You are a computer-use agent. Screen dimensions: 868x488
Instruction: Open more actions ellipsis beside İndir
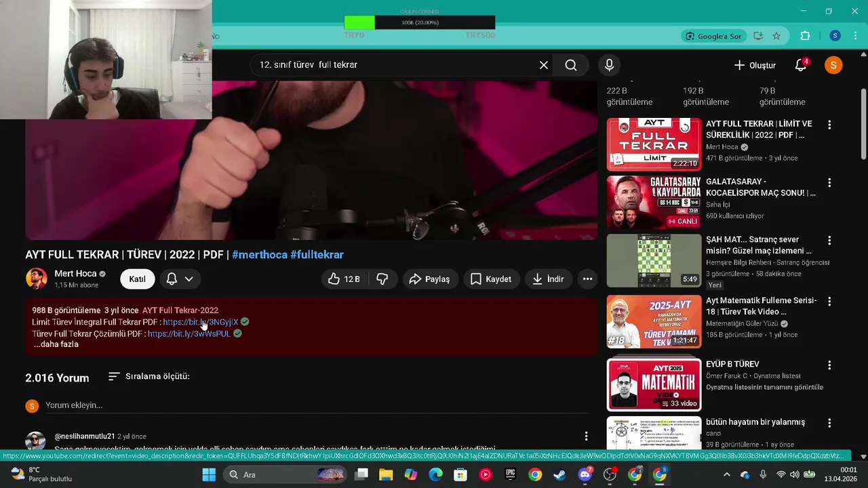[x=587, y=279]
